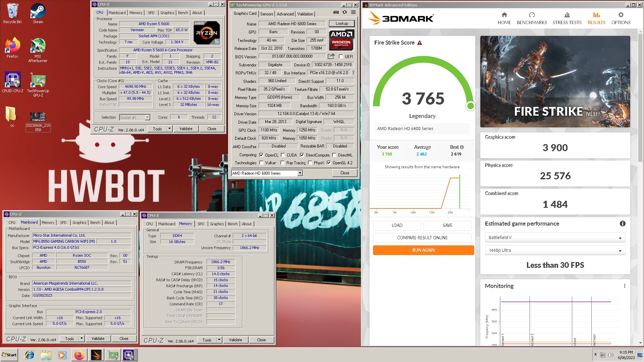The image size is (644, 362).
Task: Click the 3DMark LOAD button
Action: [x=397, y=225]
